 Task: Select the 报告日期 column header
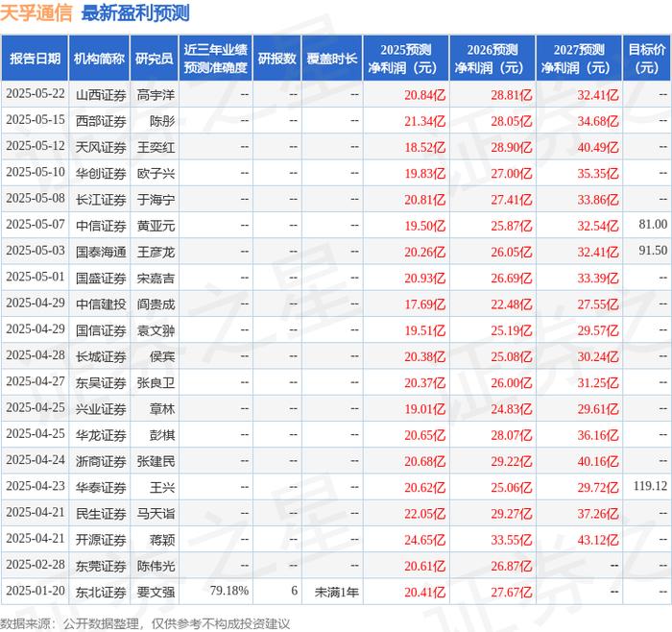click(x=35, y=59)
